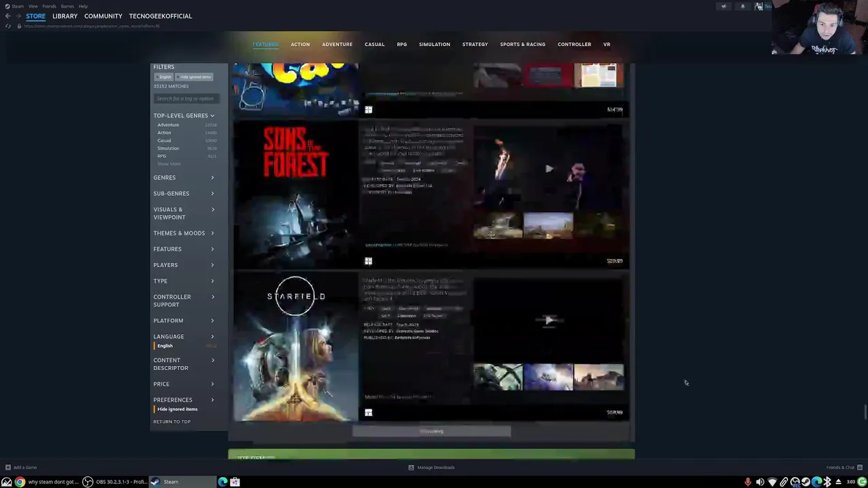The width and height of the screenshot is (868, 488).
Task: Open the Bluetooth tray icon
Action: pyautogui.click(x=827, y=482)
